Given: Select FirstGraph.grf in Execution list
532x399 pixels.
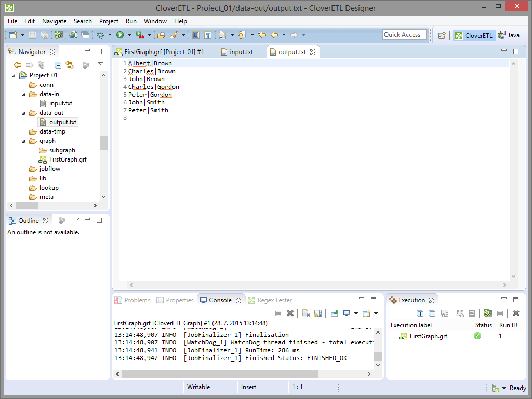Looking at the screenshot, I should 428,336.
